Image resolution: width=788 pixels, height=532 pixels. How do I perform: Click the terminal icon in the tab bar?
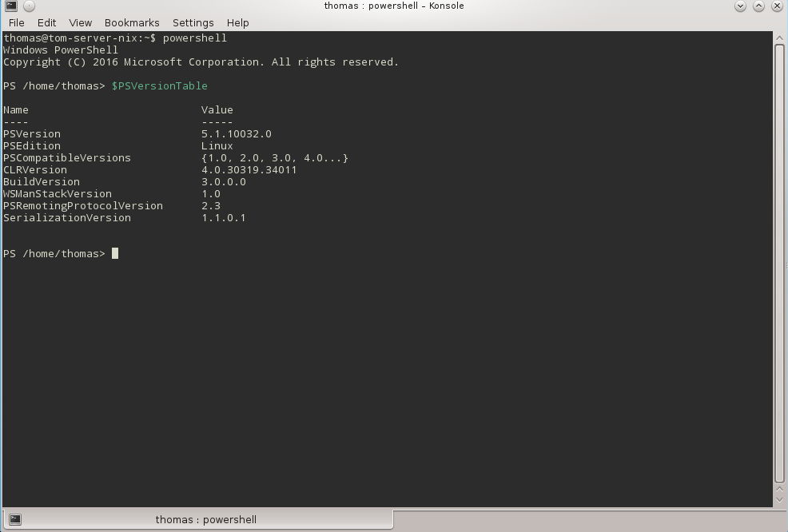(15, 519)
